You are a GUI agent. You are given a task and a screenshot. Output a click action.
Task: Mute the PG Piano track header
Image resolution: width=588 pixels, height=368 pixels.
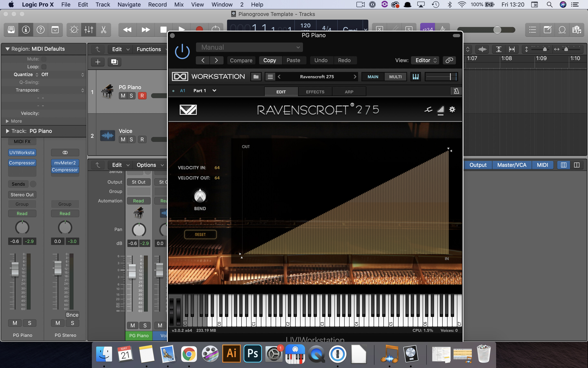coord(123,96)
